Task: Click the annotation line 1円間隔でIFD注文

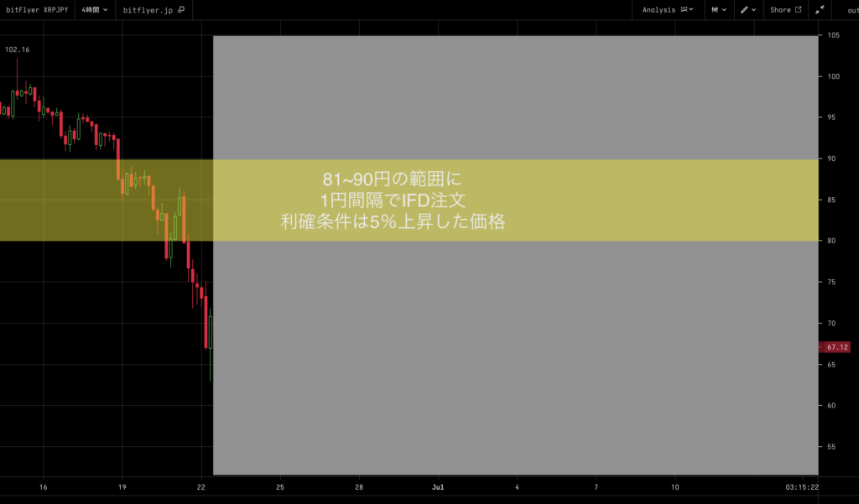Action: 393,200
